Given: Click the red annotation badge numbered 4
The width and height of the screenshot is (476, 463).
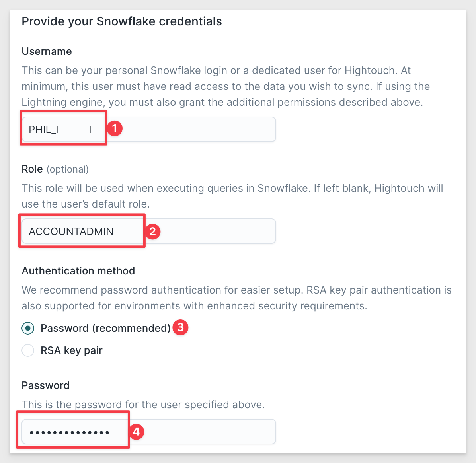Looking at the screenshot, I should (136, 432).
